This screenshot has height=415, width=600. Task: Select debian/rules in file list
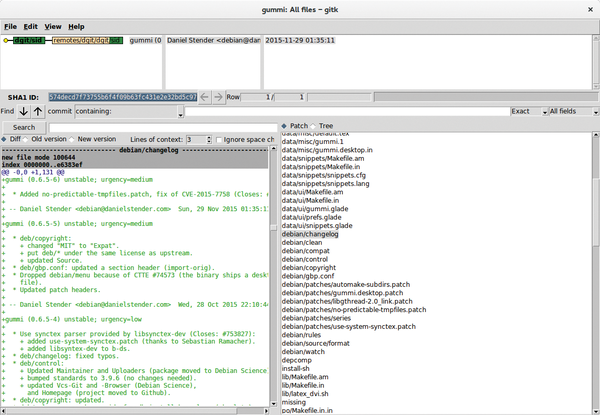tap(301, 335)
